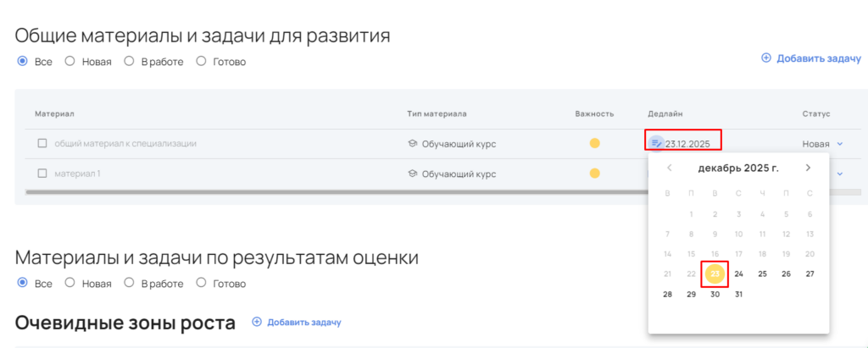Go to previous month in calendar
This screenshot has height=348, width=868.
pos(670,168)
